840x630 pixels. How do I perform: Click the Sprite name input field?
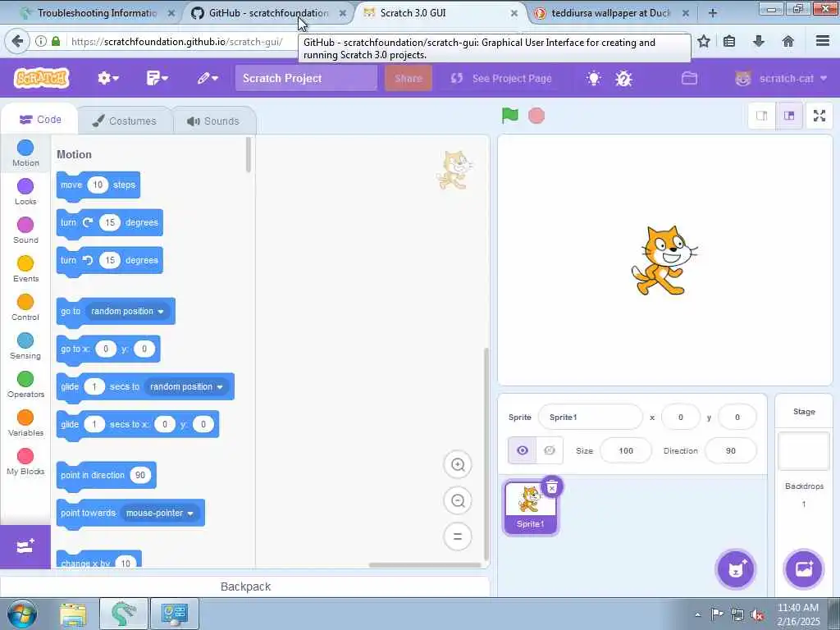point(591,417)
